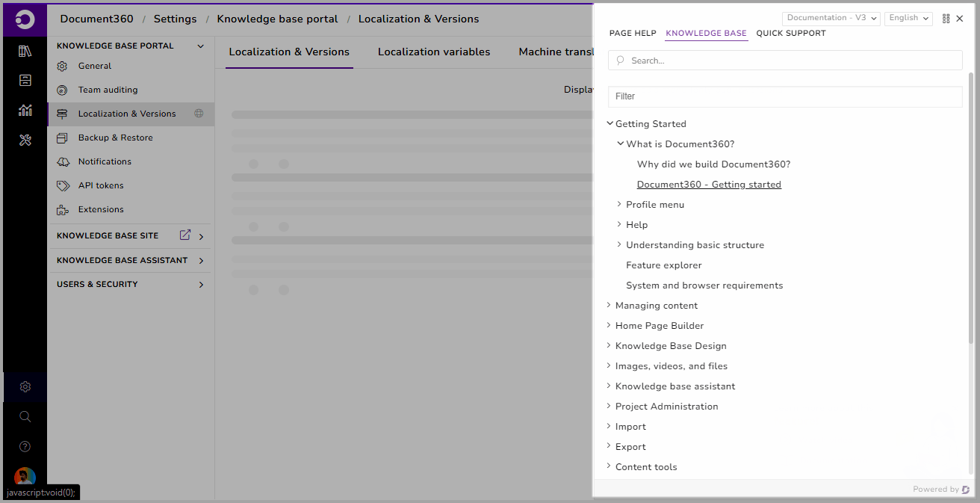980x503 pixels.
Task: Click the Backup & Restore icon
Action: coord(63,138)
